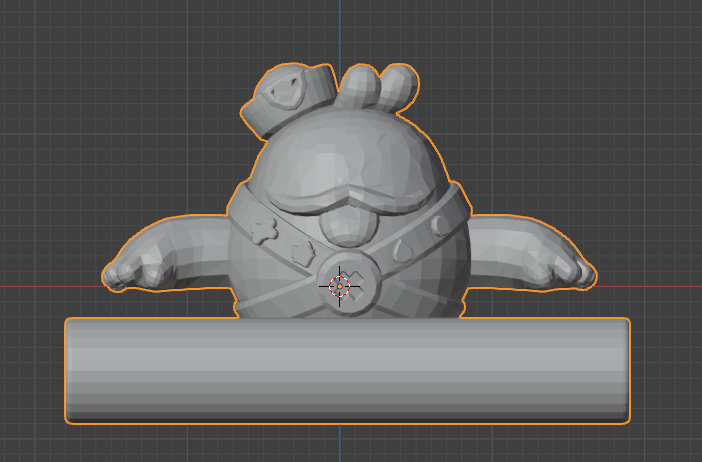This screenshot has width=702, height=462.
Task: Select the character's right hand fingers
Action: pos(572,270)
